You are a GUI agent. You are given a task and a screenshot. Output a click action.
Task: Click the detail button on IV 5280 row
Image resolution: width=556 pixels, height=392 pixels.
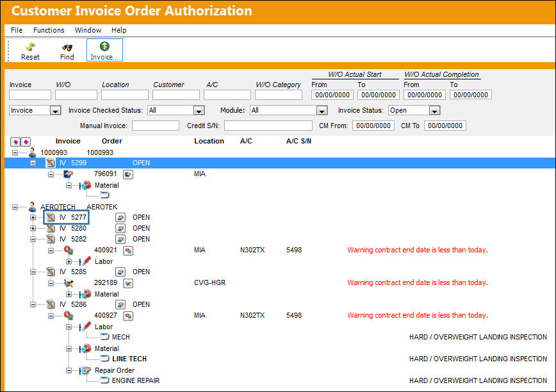120,228
